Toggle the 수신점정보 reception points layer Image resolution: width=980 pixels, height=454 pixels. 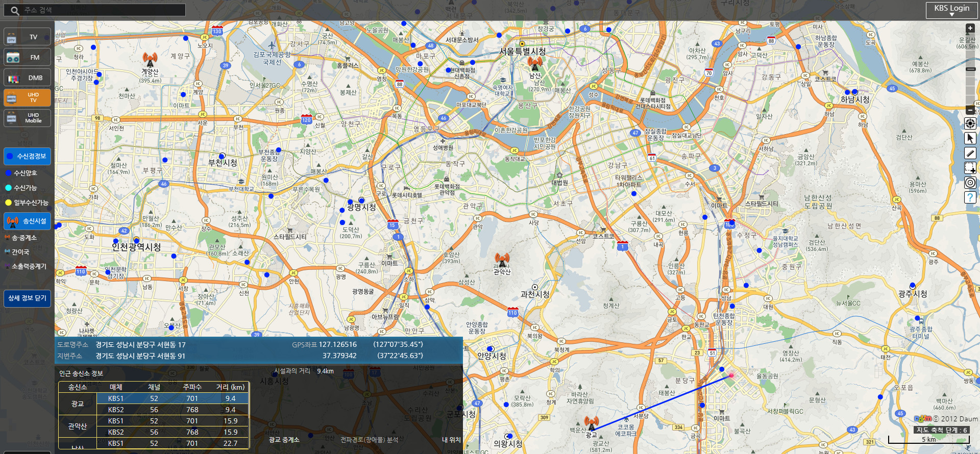pyautogui.click(x=27, y=156)
